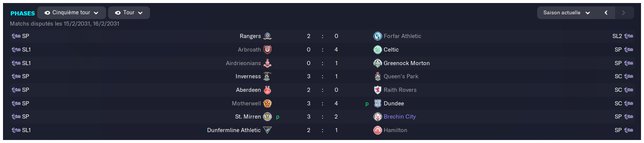The height and width of the screenshot is (143, 644).
Task: Select the Inverness vs Queen's Park score
Action: pos(323,76)
